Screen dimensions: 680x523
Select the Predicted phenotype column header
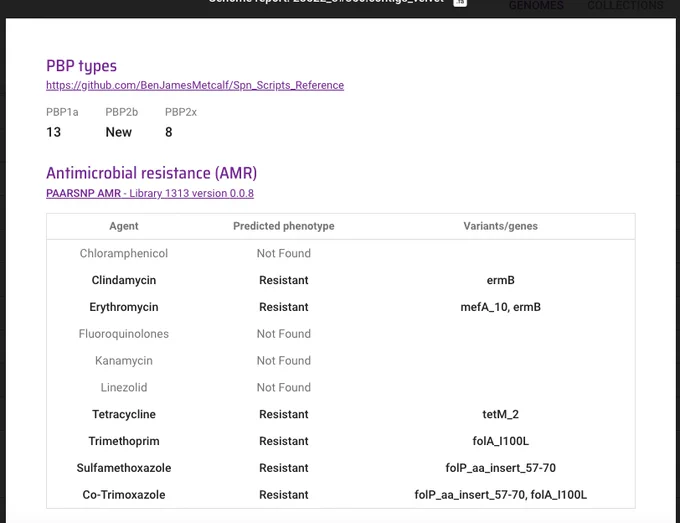[284, 226]
